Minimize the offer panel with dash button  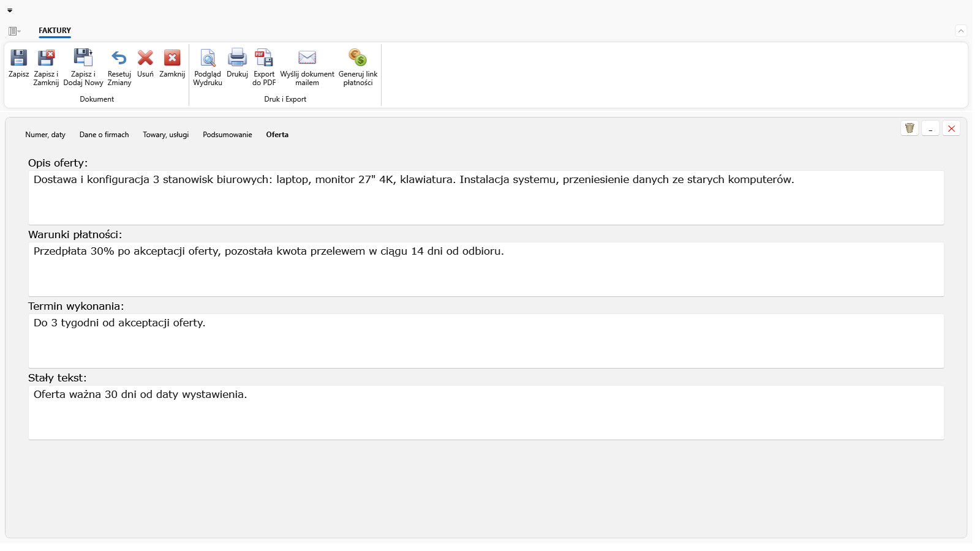930,128
